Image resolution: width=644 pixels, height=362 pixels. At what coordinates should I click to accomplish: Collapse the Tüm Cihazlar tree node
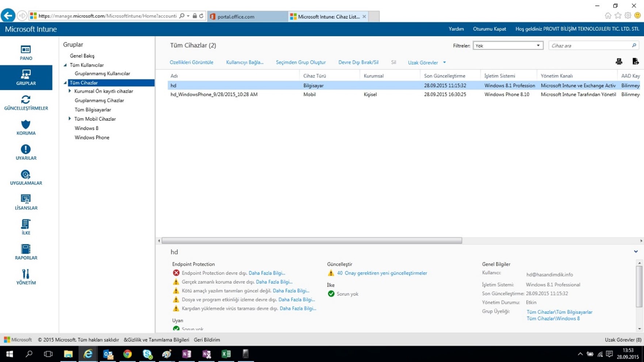[65, 83]
